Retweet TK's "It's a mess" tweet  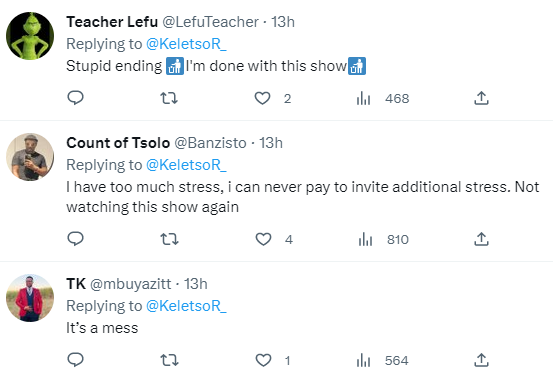169,360
